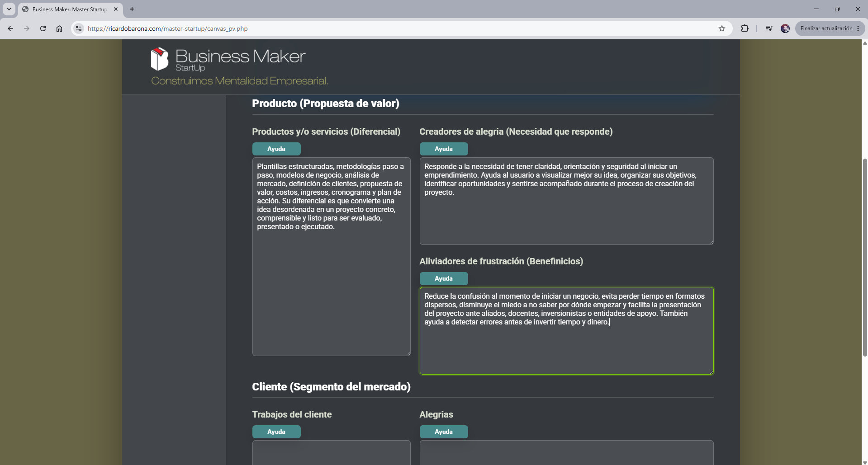Go back to the previous page
This screenshot has width=868, height=465.
[10, 28]
